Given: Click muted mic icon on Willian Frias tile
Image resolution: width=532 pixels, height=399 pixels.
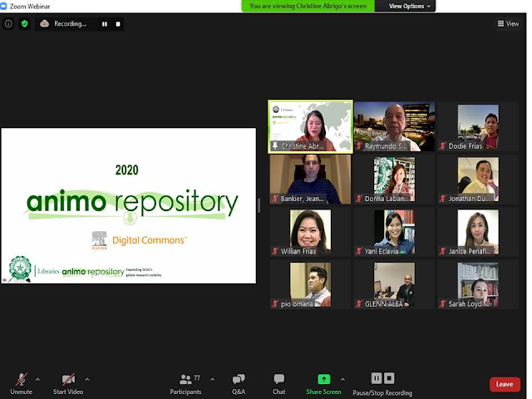Looking at the screenshot, I should [275, 251].
